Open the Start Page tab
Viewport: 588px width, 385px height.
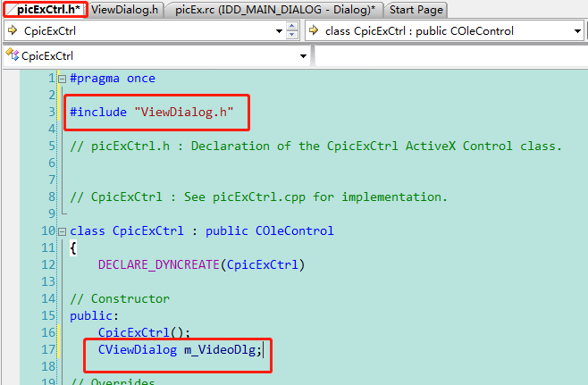coord(416,10)
